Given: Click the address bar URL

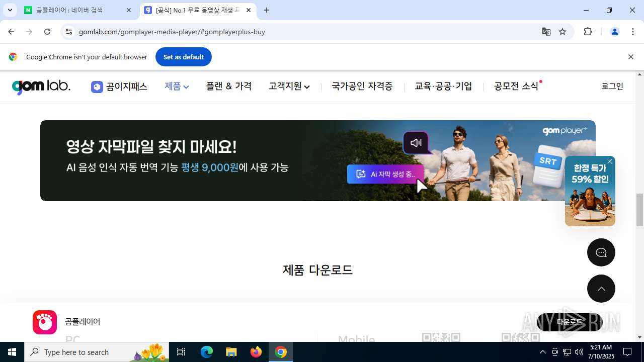Looking at the screenshot, I should pyautogui.click(x=172, y=32).
